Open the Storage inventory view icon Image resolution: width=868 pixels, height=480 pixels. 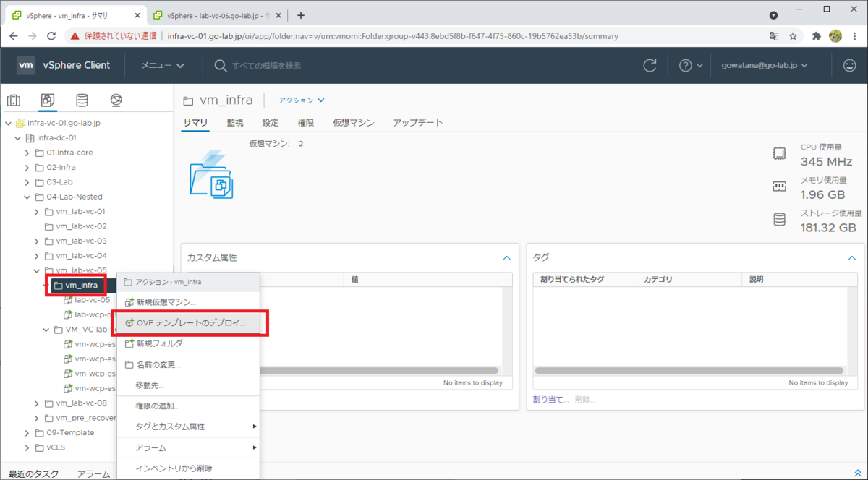82,100
